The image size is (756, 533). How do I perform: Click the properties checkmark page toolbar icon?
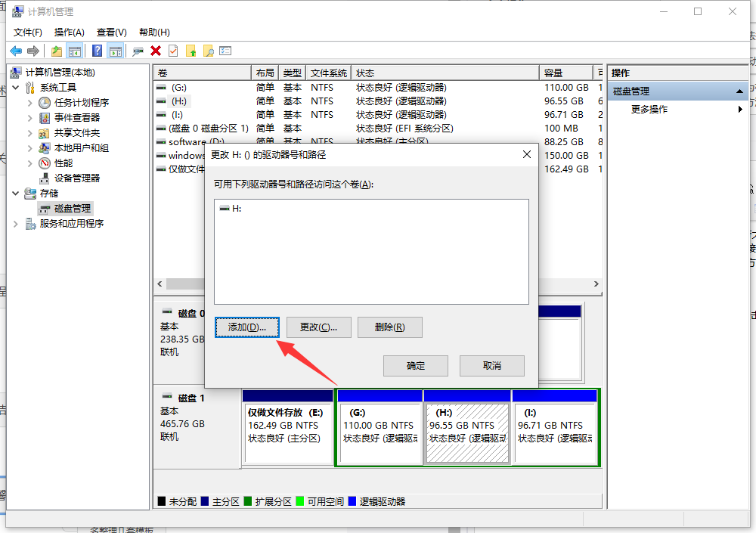(173, 51)
